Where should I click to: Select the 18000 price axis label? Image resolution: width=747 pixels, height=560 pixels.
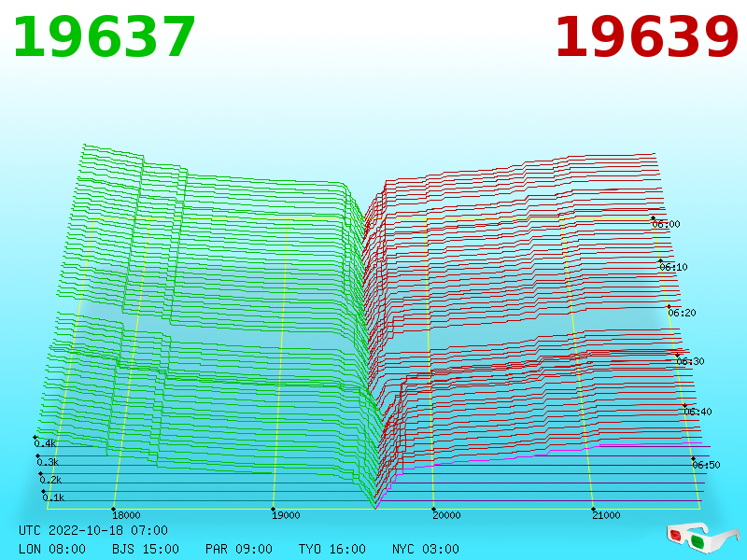(126, 515)
